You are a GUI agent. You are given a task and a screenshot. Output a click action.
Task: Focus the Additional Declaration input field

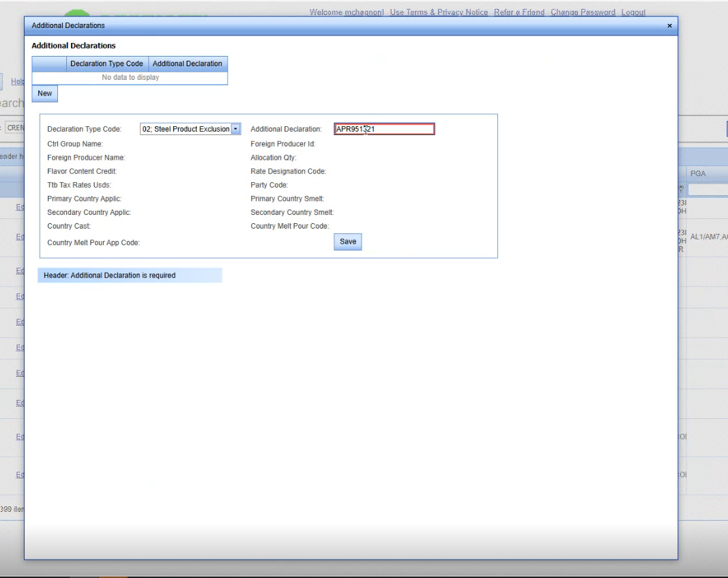pos(384,129)
